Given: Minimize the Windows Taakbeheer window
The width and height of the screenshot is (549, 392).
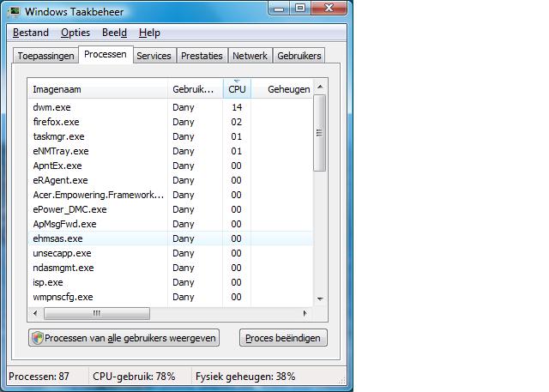Looking at the screenshot, I should click(279, 9).
